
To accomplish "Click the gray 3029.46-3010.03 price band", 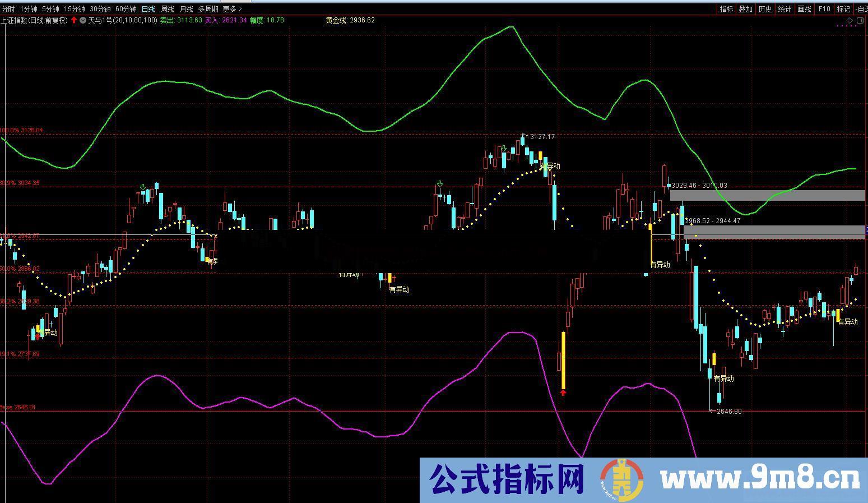I will [x=768, y=195].
